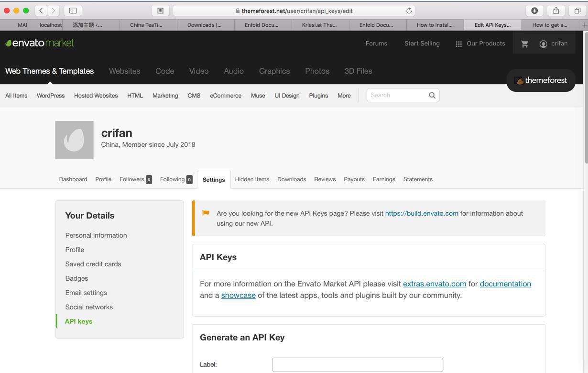Open Hosted Websites subnav item

pyautogui.click(x=96, y=96)
